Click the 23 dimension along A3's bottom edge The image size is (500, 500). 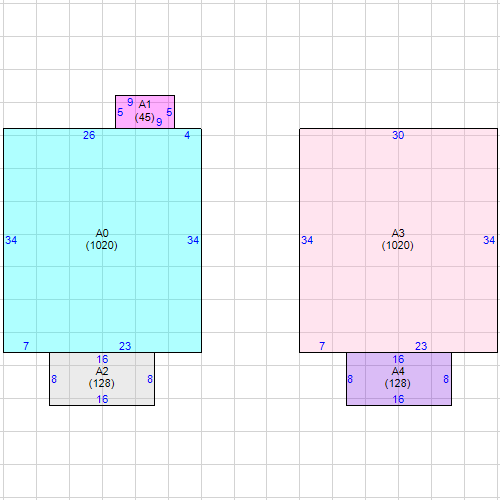[x=421, y=346]
